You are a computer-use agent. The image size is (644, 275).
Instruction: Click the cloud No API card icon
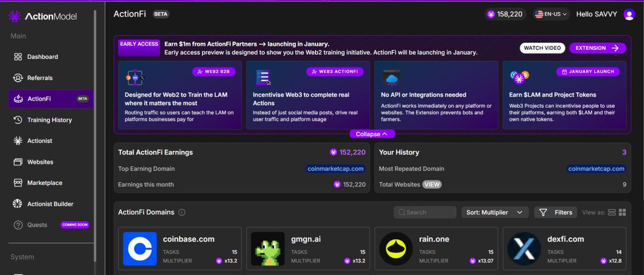point(391,78)
